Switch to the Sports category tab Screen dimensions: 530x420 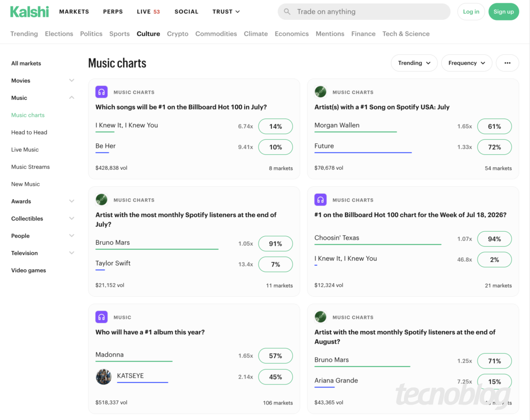119,34
